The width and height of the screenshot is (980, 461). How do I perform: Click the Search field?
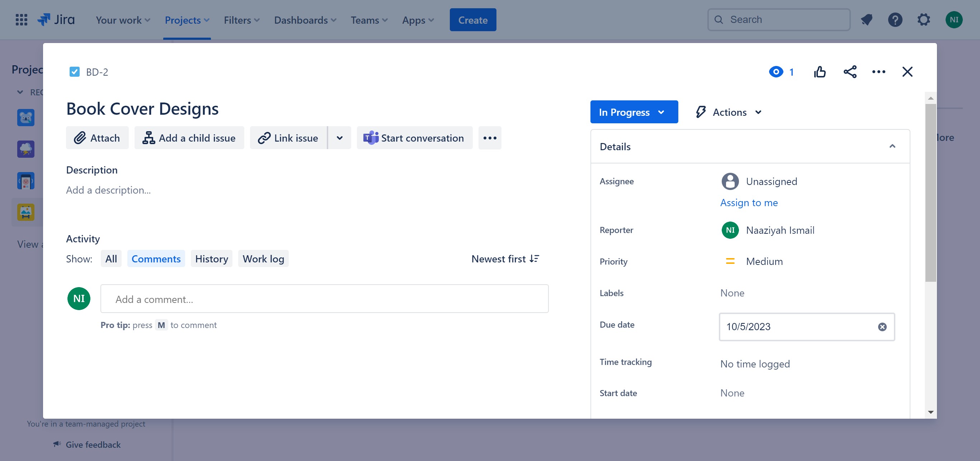[778, 20]
